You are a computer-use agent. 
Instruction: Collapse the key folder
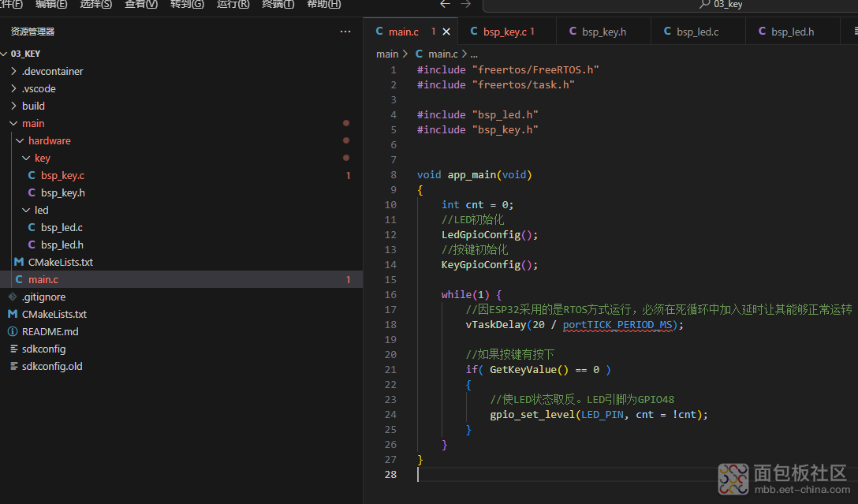26,159
